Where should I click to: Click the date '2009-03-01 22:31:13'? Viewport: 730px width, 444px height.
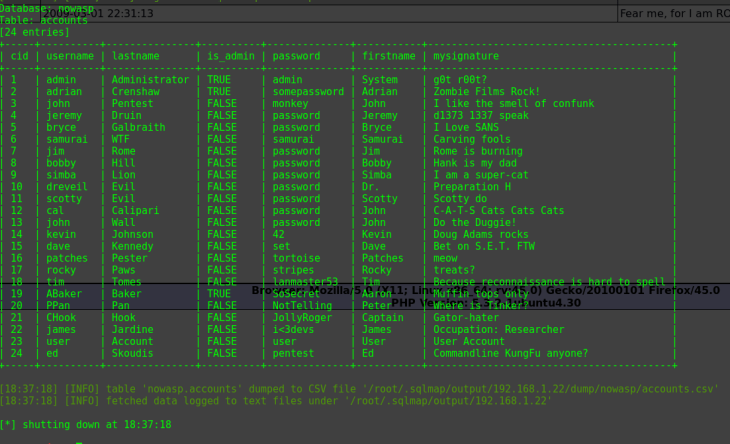(98, 13)
